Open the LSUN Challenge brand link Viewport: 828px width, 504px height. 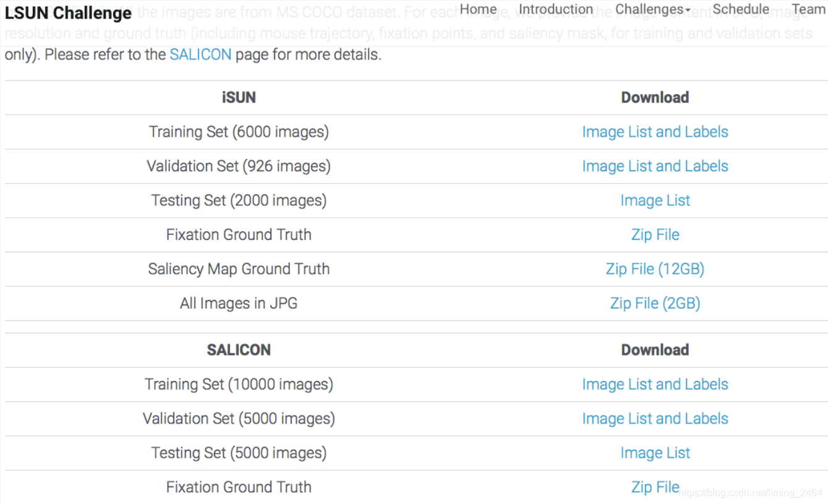[x=68, y=13]
